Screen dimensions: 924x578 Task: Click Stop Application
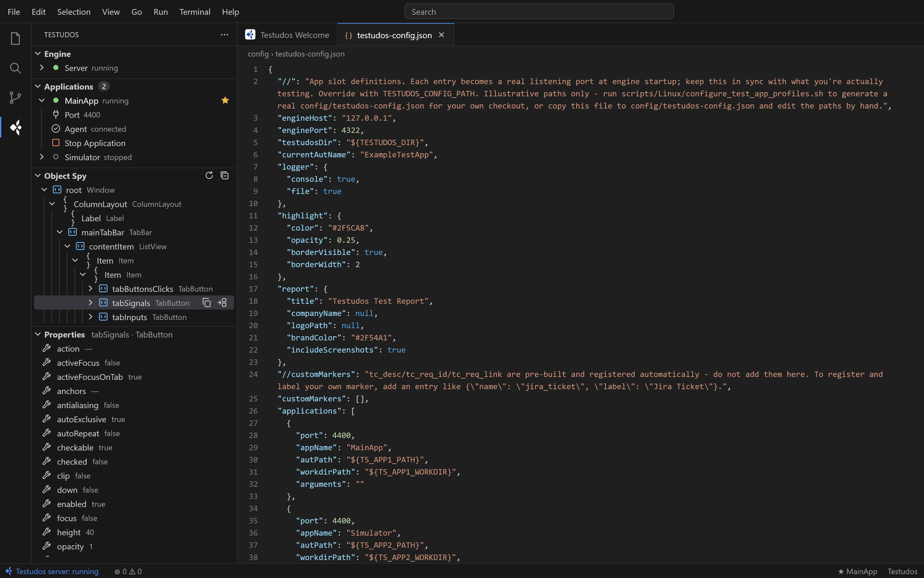coord(95,143)
